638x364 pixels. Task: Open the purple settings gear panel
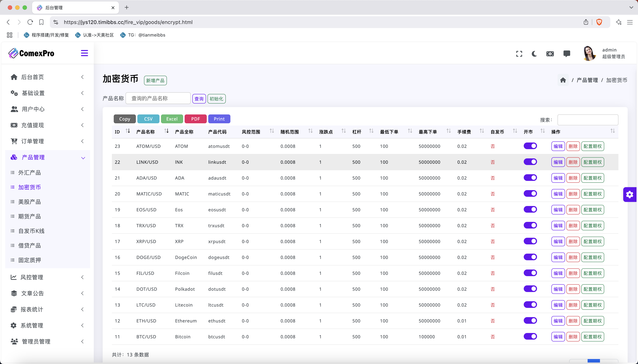click(x=630, y=194)
